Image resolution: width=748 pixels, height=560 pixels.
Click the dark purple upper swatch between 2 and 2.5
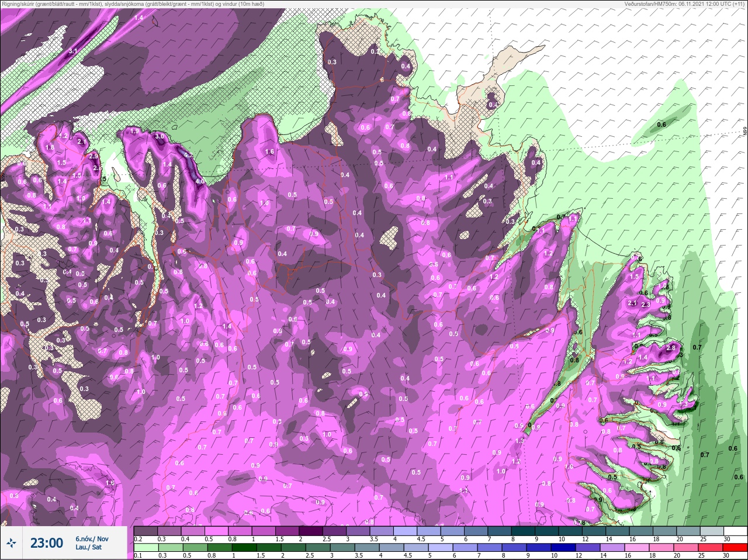[311, 531]
